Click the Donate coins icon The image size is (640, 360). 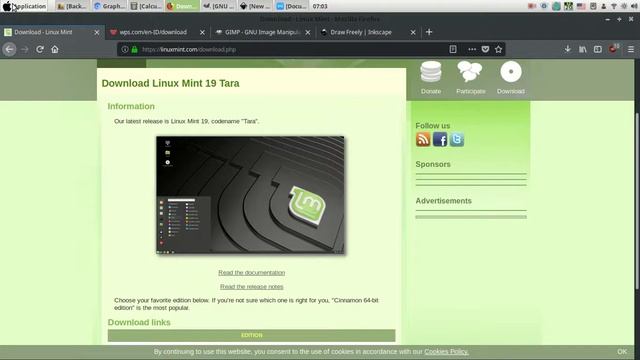431,72
